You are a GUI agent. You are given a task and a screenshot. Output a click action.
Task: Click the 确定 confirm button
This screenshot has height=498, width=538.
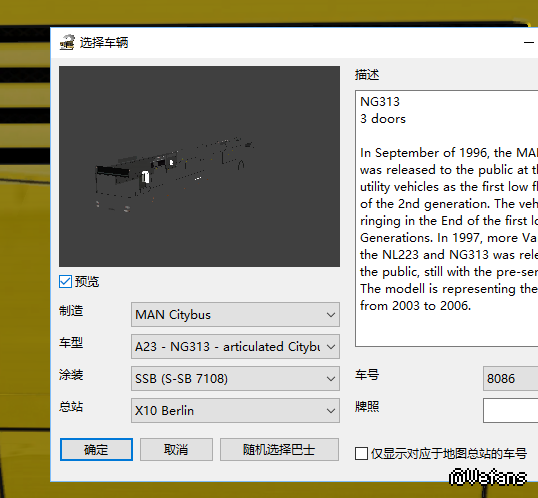[96, 449]
